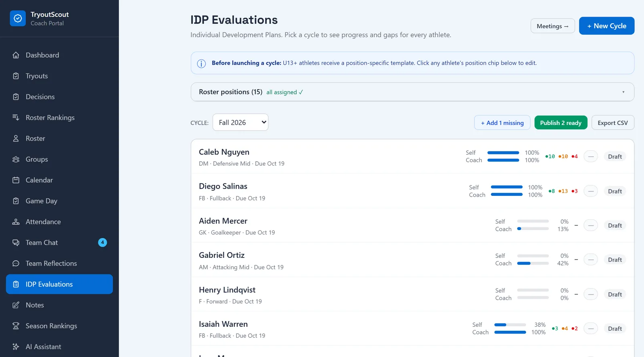Click the Roster Rankings list icon
This screenshot has width=644, height=357.
pyautogui.click(x=16, y=118)
